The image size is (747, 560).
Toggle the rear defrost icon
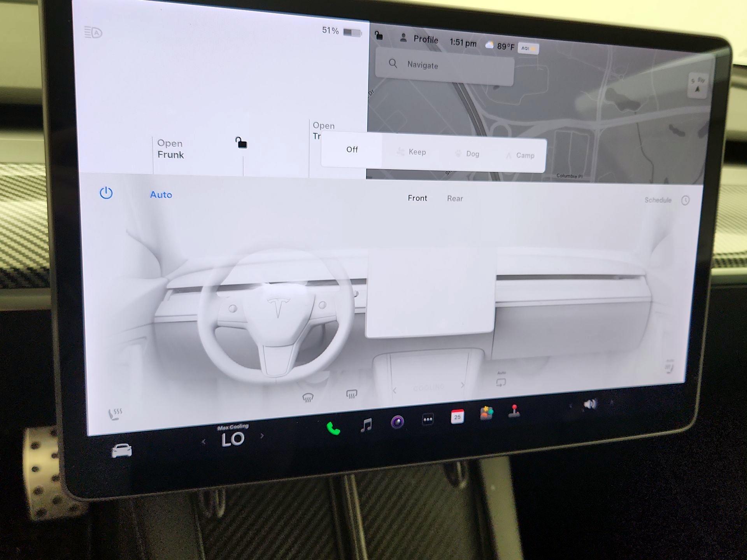(x=352, y=394)
